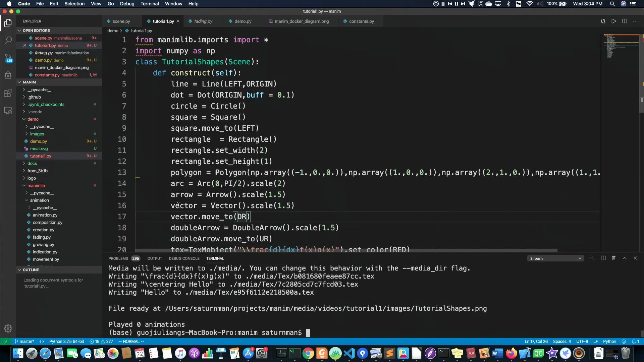Open macOS Spotlight search icon
Image resolution: width=644 pixels, height=362 pixels.
612,4
